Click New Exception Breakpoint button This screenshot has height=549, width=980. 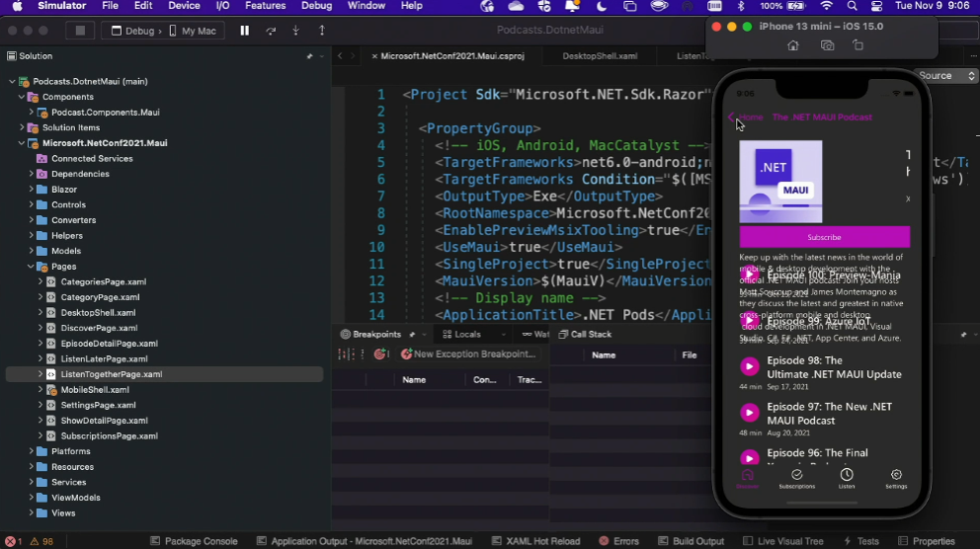click(466, 354)
